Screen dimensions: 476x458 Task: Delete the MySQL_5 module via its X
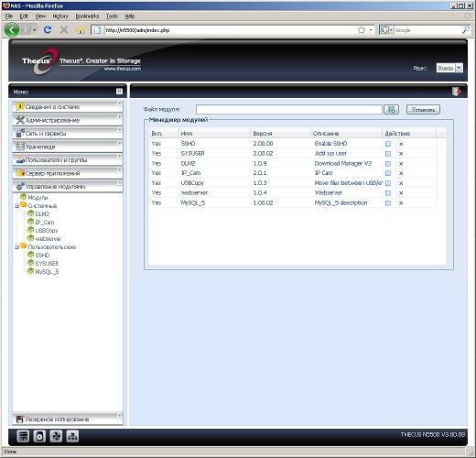tap(401, 202)
